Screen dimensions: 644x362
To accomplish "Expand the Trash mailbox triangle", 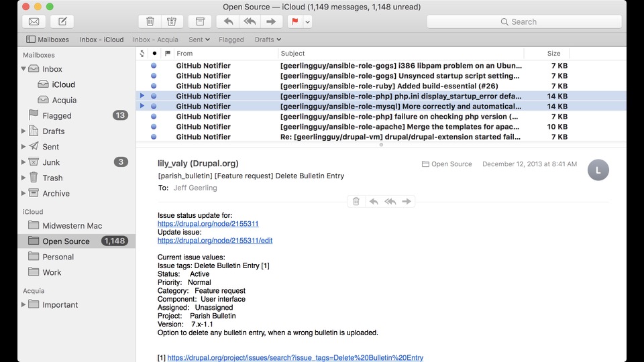I will (23, 178).
